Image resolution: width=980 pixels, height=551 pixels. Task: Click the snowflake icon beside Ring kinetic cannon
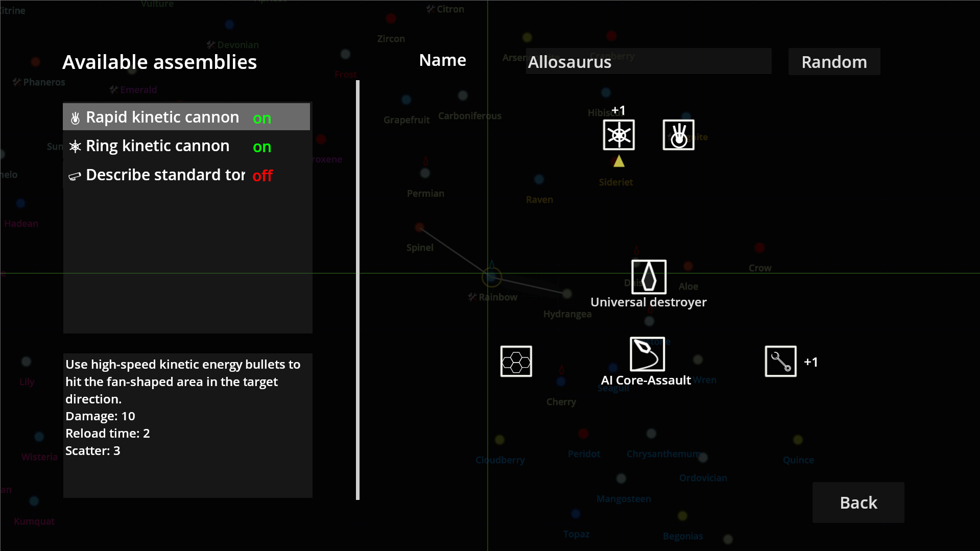click(75, 147)
